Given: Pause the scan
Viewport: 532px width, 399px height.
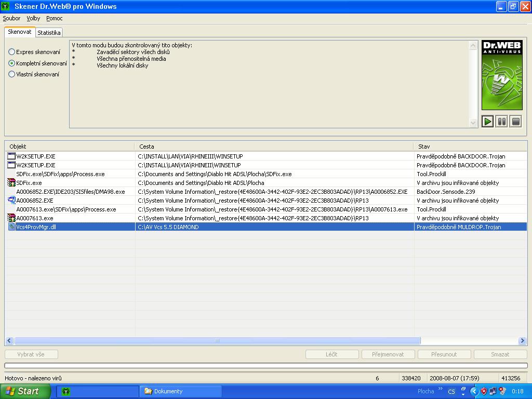Looking at the screenshot, I should pyautogui.click(x=501, y=122).
